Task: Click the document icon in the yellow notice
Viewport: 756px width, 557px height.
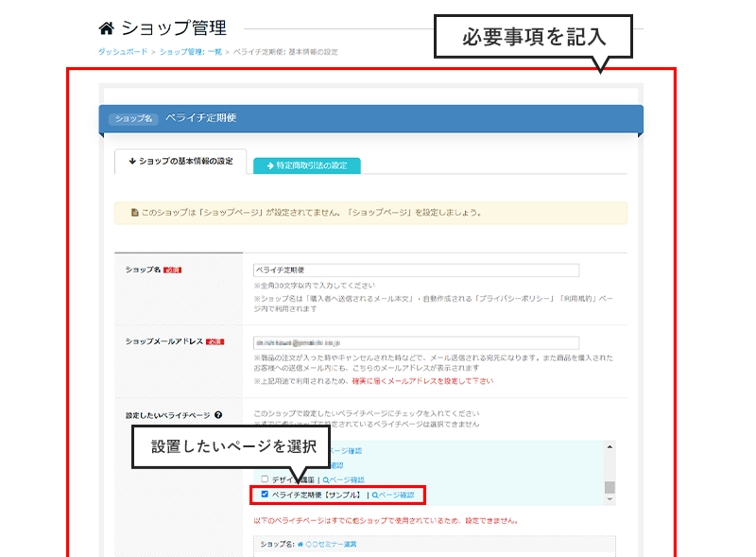Action: coord(133,213)
